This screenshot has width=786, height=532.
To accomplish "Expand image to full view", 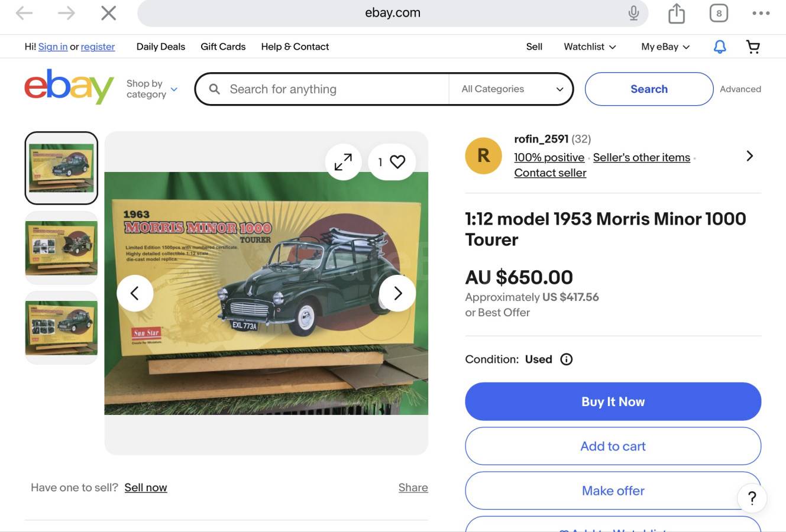I will click(343, 162).
